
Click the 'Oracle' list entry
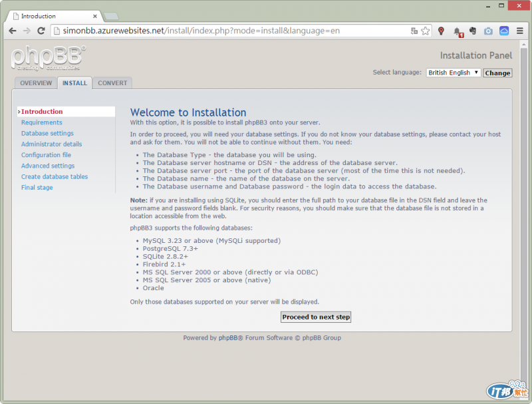[x=154, y=288]
